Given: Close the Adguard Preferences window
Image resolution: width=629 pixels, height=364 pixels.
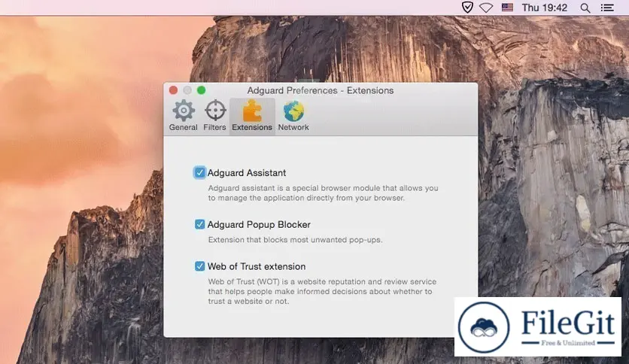Looking at the screenshot, I should [x=173, y=90].
